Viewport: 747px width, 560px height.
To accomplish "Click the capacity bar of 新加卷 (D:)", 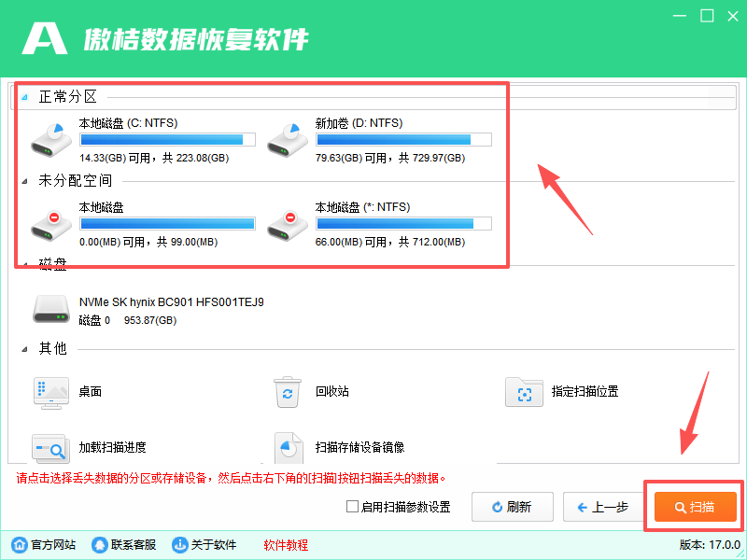I will (x=403, y=139).
